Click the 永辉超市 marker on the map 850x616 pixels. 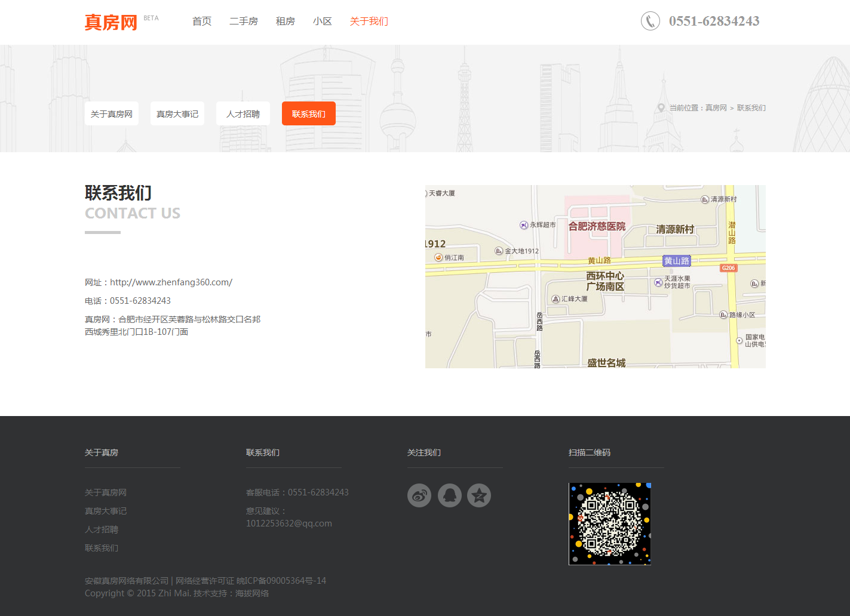pyautogui.click(x=524, y=225)
